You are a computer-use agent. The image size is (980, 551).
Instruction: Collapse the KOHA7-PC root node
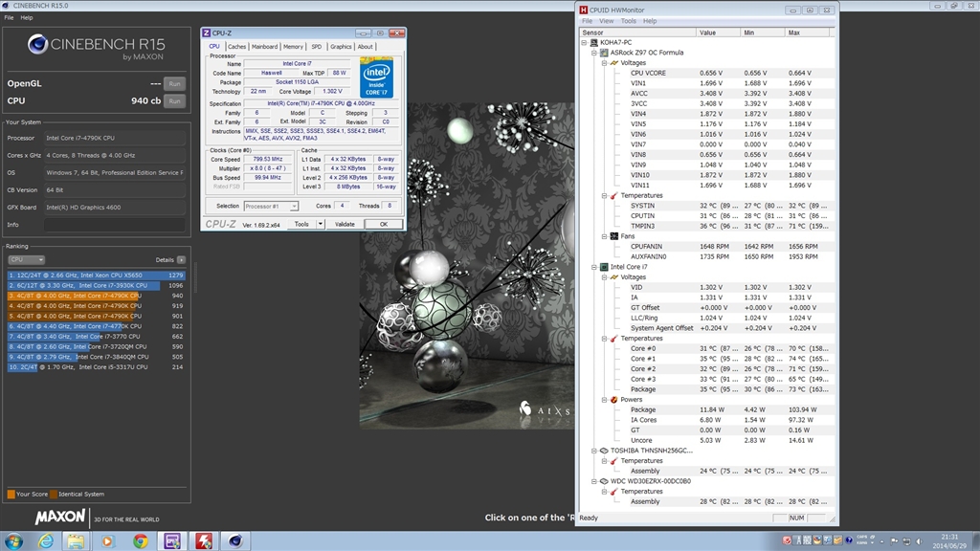[584, 43]
